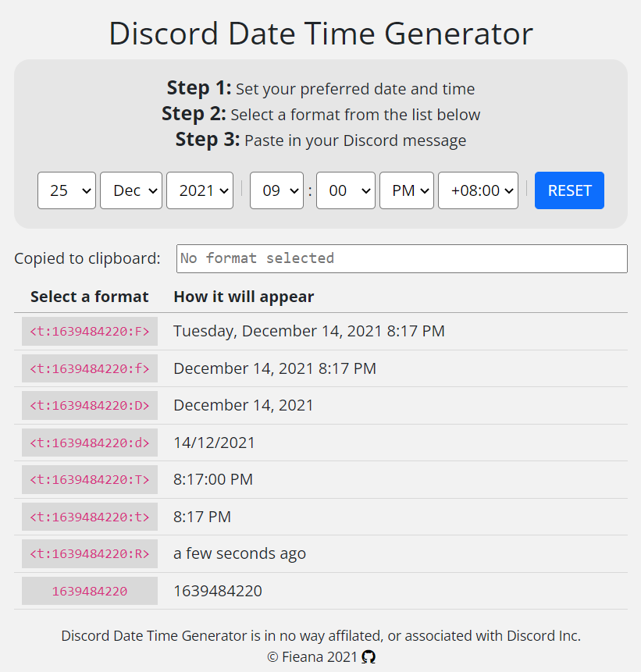Copy the short time format <t:1639484220:t>
The image size is (641, 672).
pos(89,516)
